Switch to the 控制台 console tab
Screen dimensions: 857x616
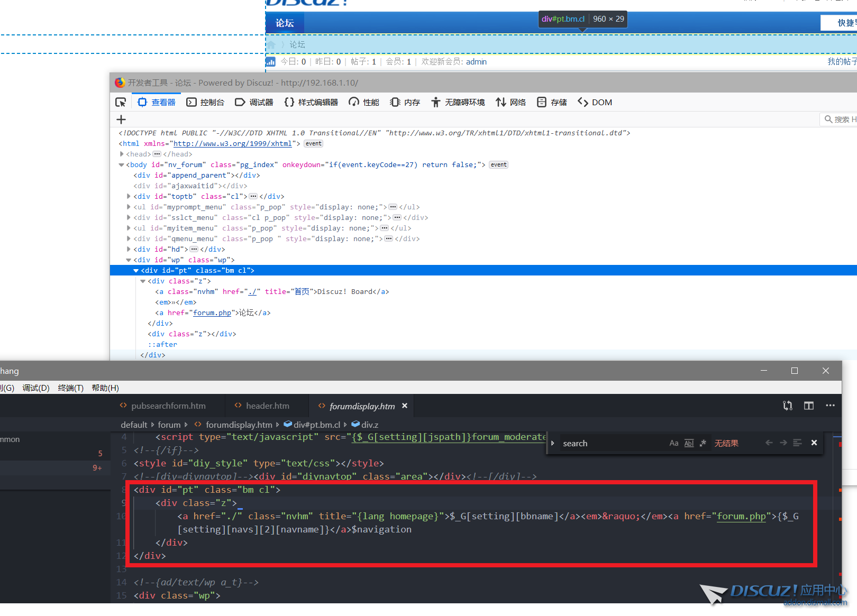(x=205, y=102)
